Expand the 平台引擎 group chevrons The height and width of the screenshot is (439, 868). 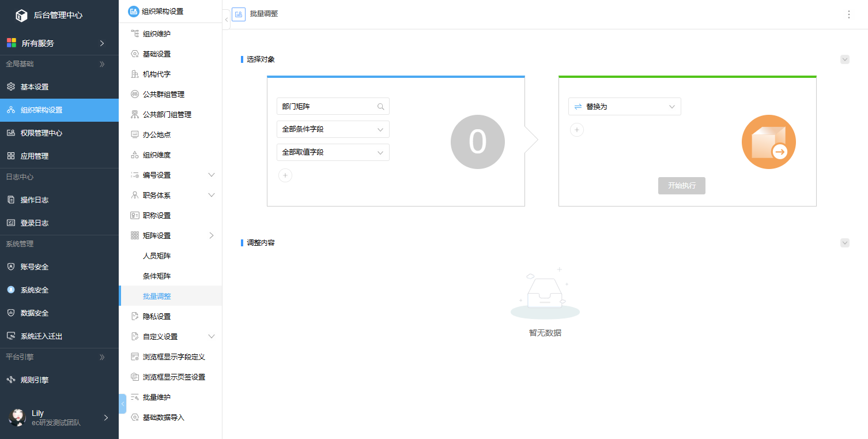102,357
